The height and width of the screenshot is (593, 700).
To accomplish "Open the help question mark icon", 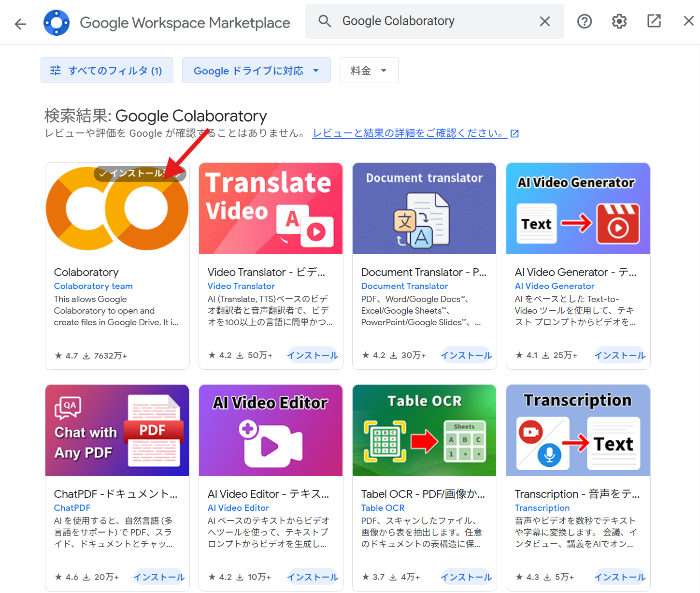I will 584,21.
